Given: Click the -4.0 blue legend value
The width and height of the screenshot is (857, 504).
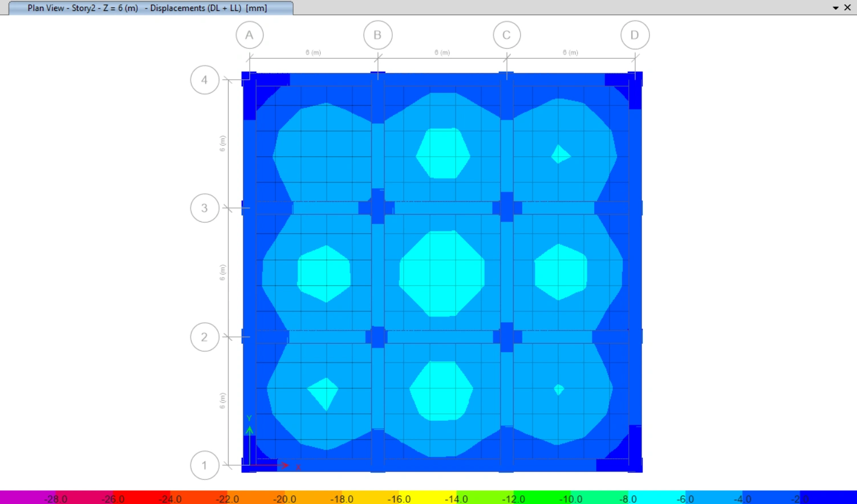Looking at the screenshot, I should coord(742,499).
